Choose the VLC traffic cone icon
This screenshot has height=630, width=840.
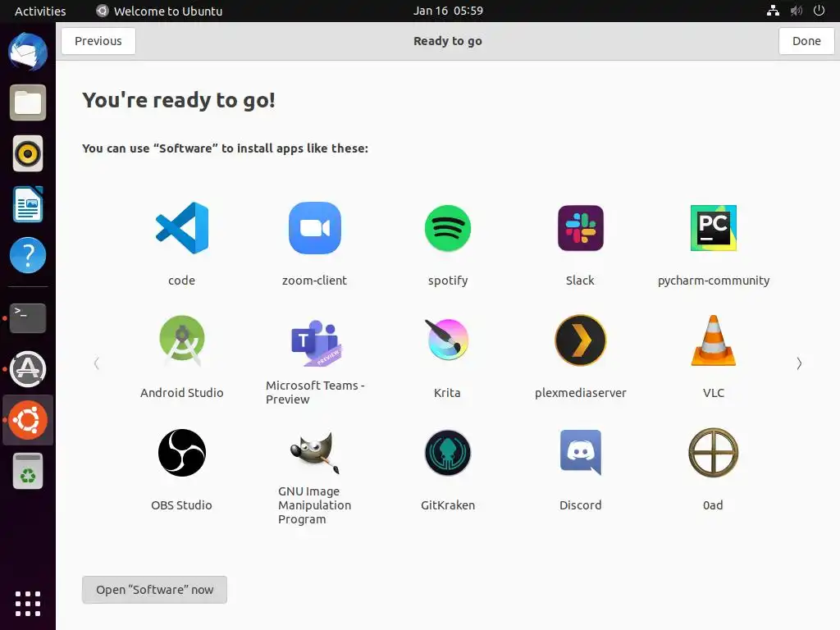(714, 340)
